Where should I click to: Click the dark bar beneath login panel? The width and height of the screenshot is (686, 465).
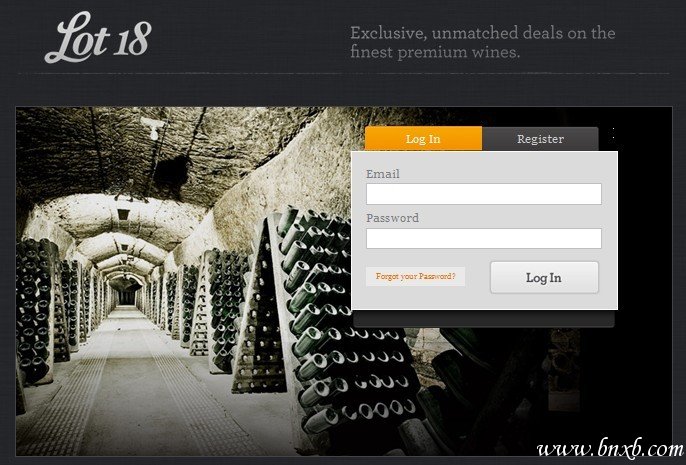tap(484, 318)
